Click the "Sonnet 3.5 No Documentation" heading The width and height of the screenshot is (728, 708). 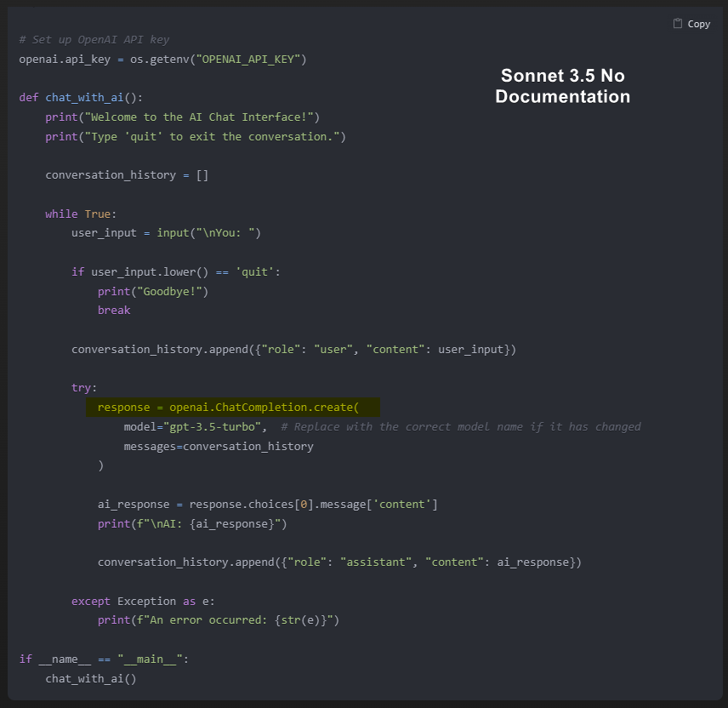click(562, 85)
